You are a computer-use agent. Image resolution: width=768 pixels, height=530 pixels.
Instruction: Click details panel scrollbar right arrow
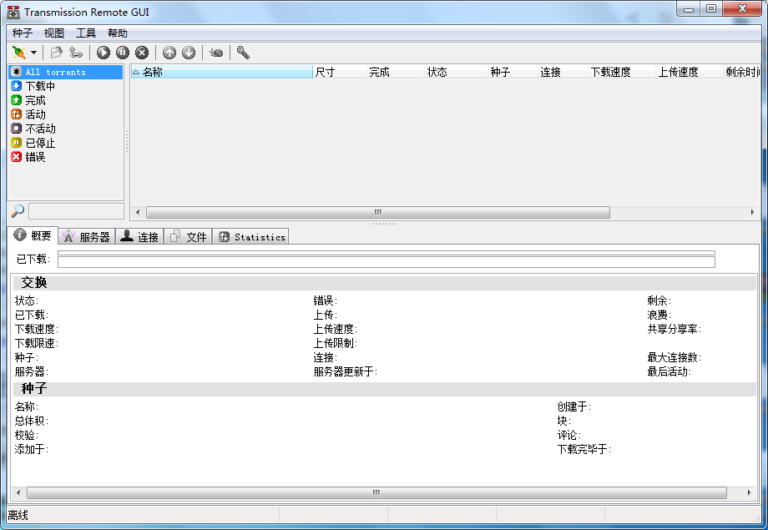(x=749, y=492)
